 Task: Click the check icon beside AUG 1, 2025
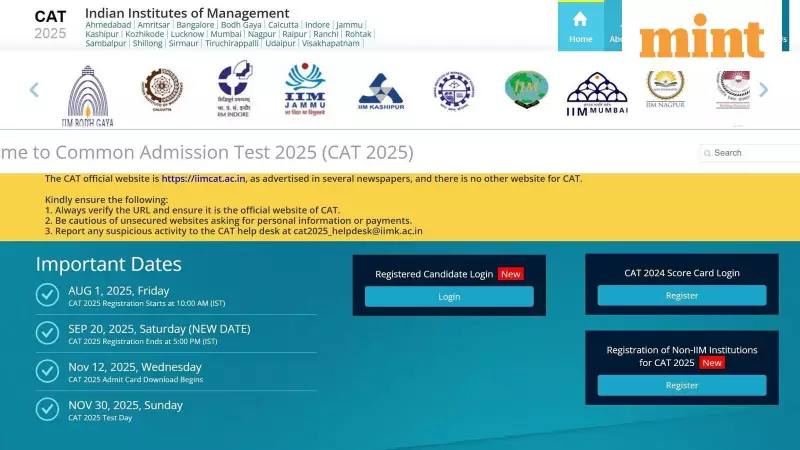[x=47, y=295]
